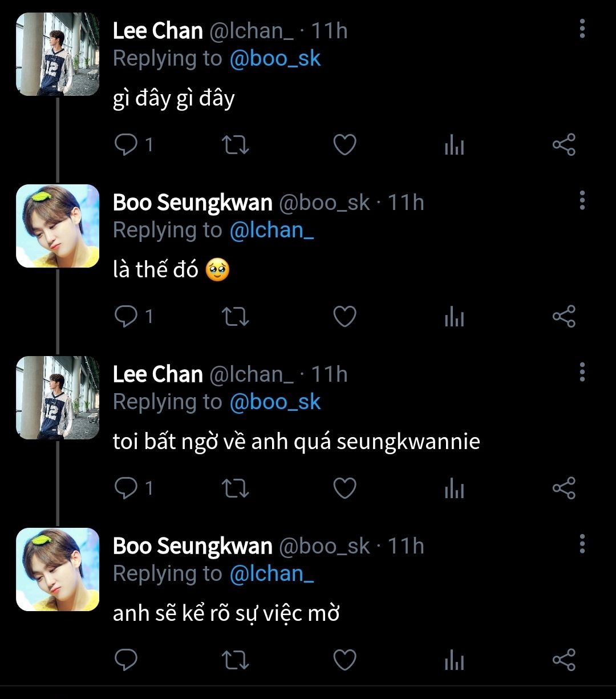Retweet the "toi bất ngờ về anh quá" tweet
The image size is (616, 699).
234,488
